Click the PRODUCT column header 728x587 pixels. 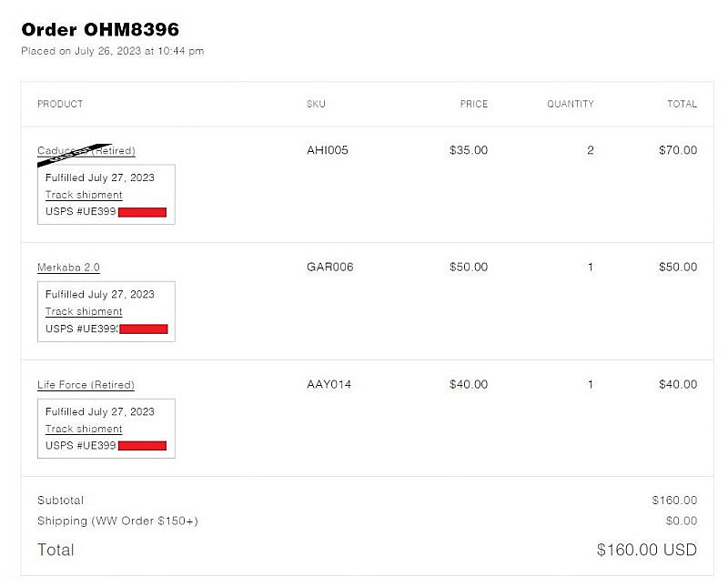(60, 104)
